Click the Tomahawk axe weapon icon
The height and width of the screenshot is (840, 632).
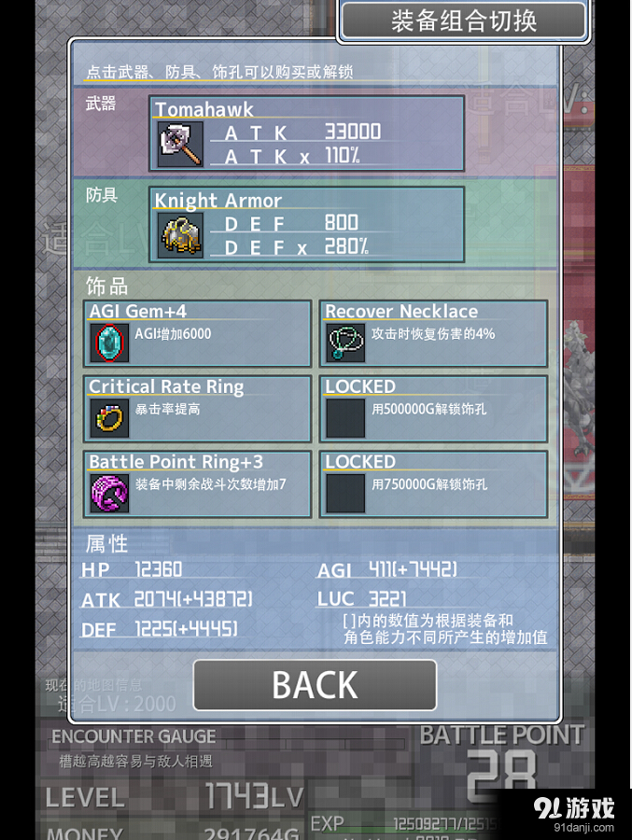pyautogui.click(x=180, y=144)
